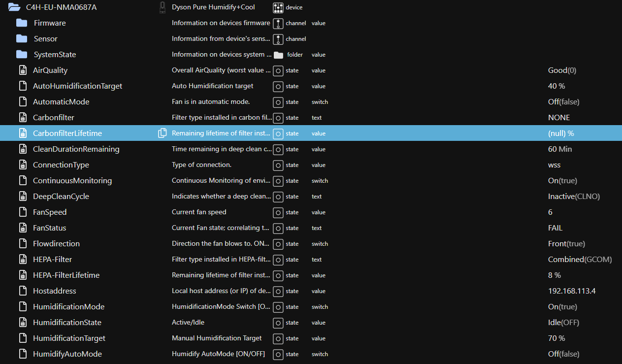Screen dimensions: 622x364
Task: Click the AirQuality locked file icon
Action: 23,70
